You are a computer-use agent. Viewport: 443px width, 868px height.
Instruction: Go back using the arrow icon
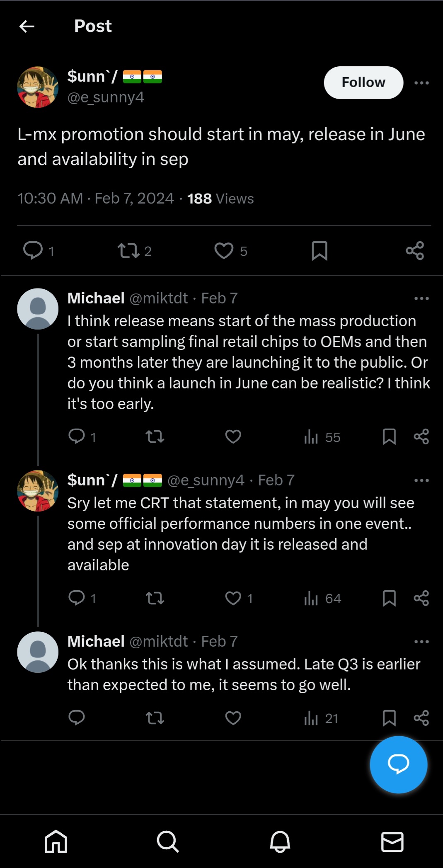27,27
